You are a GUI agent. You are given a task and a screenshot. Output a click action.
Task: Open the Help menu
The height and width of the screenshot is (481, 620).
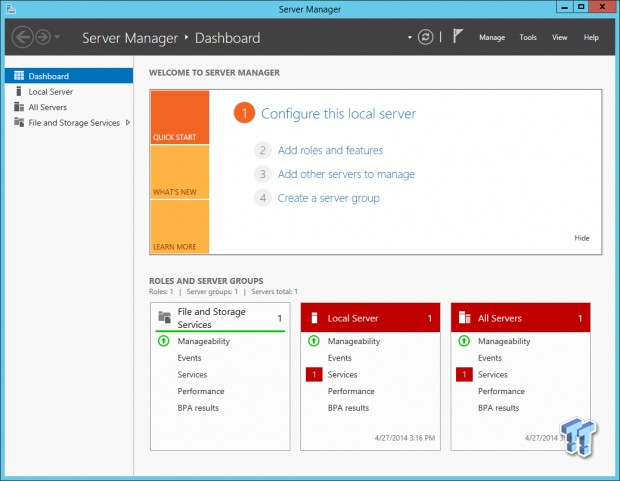pos(591,37)
